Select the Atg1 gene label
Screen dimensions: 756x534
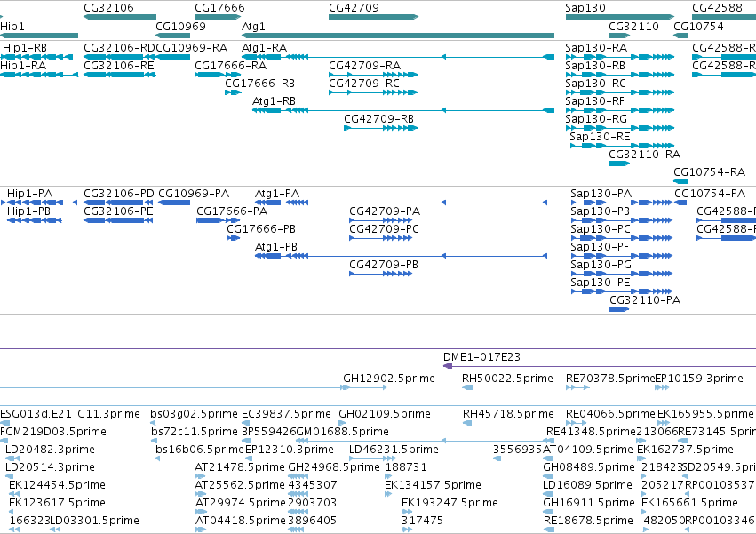[253, 27]
